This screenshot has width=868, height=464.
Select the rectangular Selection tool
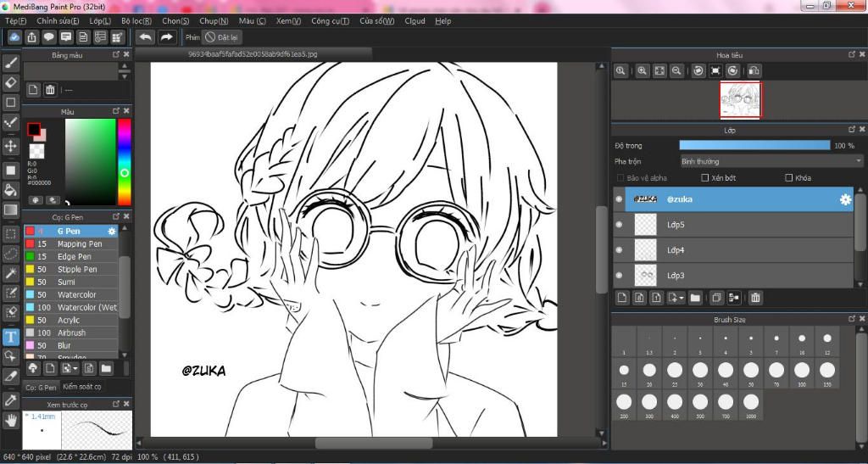11,233
